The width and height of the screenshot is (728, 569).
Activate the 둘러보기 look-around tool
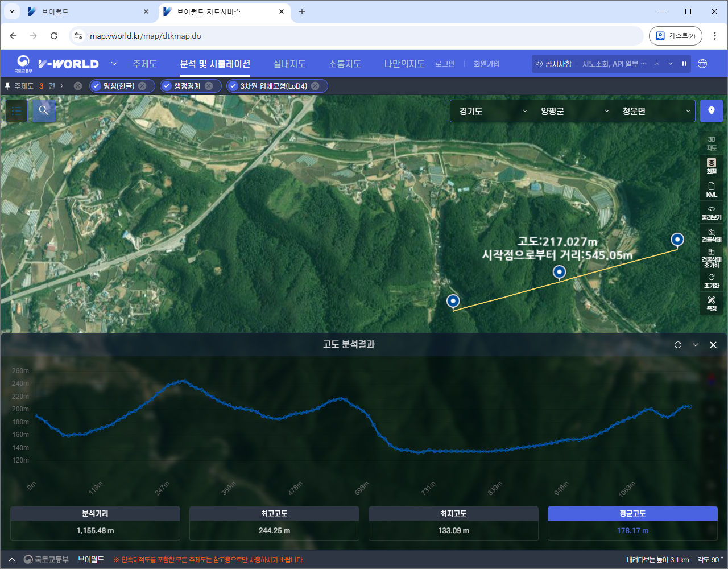[x=711, y=213]
